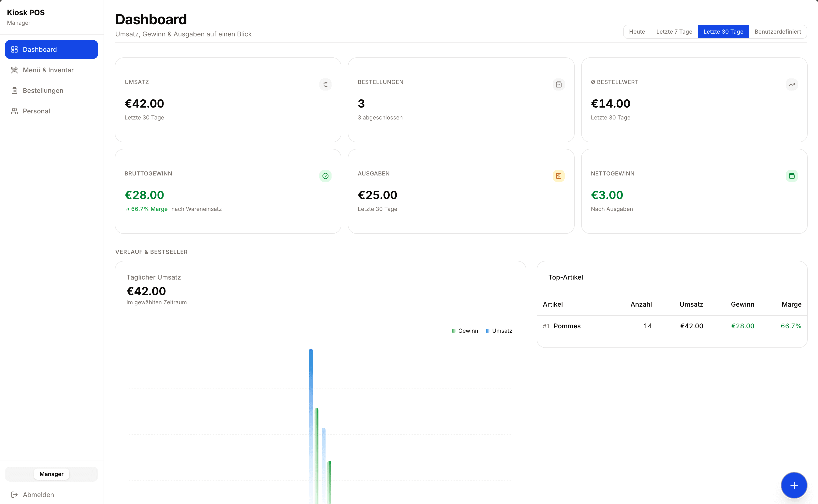Click the tallest green Gewinn bar

pyautogui.click(x=317, y=456)
